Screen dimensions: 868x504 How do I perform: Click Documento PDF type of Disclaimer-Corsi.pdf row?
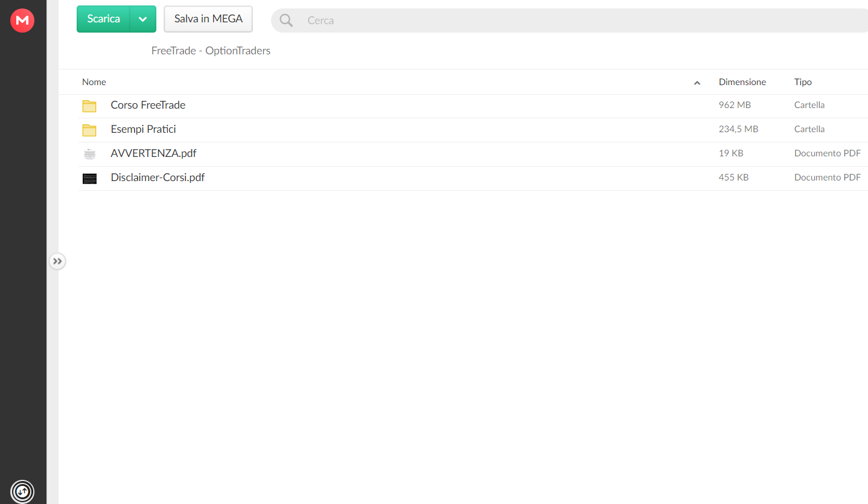[828, 177]
